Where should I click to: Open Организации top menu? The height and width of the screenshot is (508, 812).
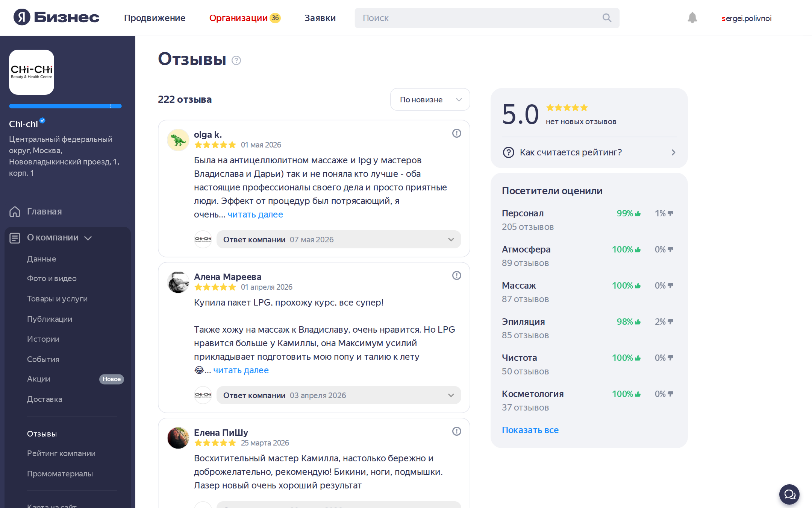238,18
